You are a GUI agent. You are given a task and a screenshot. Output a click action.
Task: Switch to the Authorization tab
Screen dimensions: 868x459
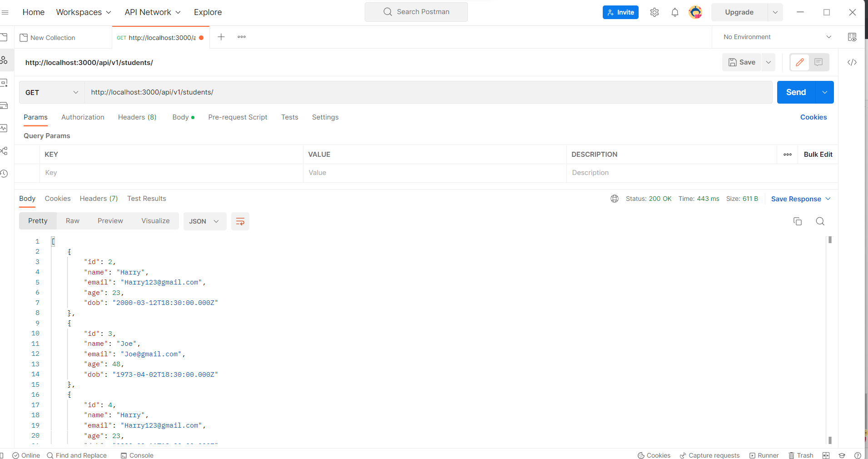[83, 117]
